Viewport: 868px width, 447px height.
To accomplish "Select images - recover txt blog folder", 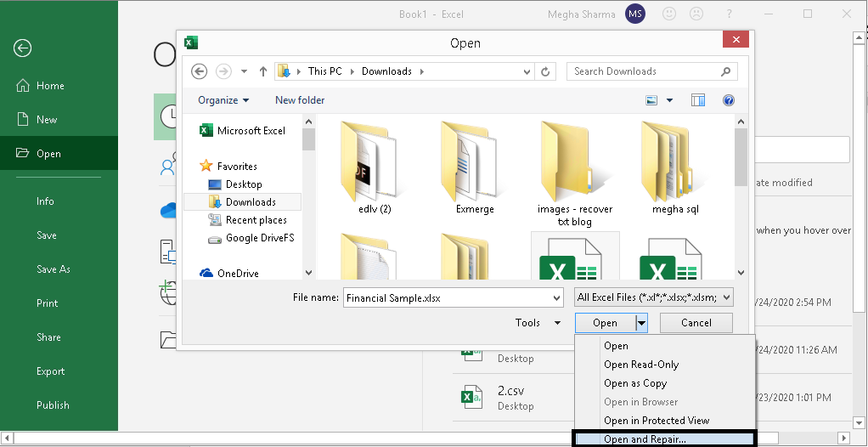I will point(575,173).
